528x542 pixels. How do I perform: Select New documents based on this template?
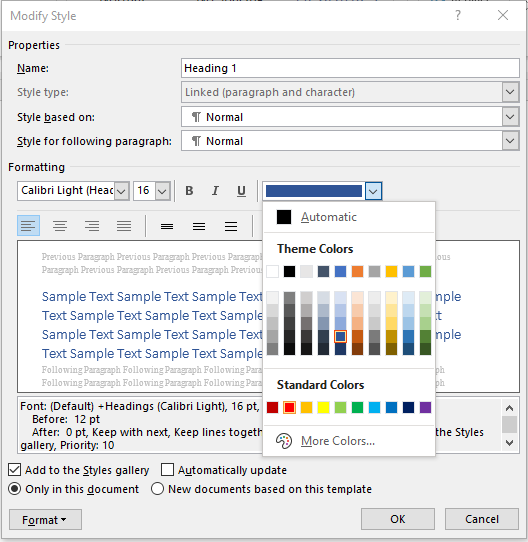[157, 489]
